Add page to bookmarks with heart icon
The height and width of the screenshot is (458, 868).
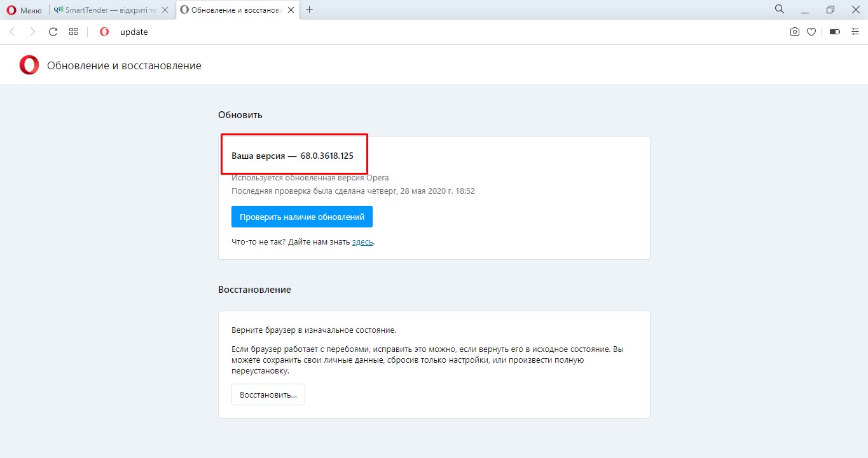click(811, 32)
